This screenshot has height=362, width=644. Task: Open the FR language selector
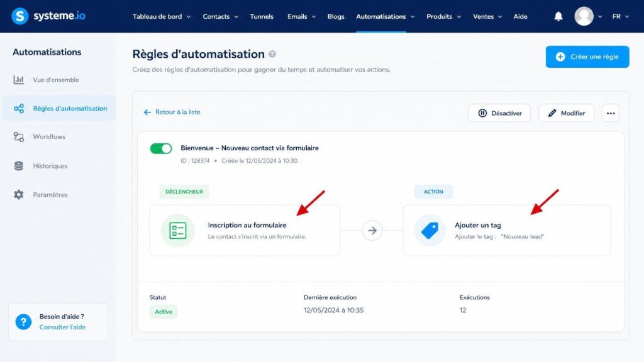coord(620,16)
